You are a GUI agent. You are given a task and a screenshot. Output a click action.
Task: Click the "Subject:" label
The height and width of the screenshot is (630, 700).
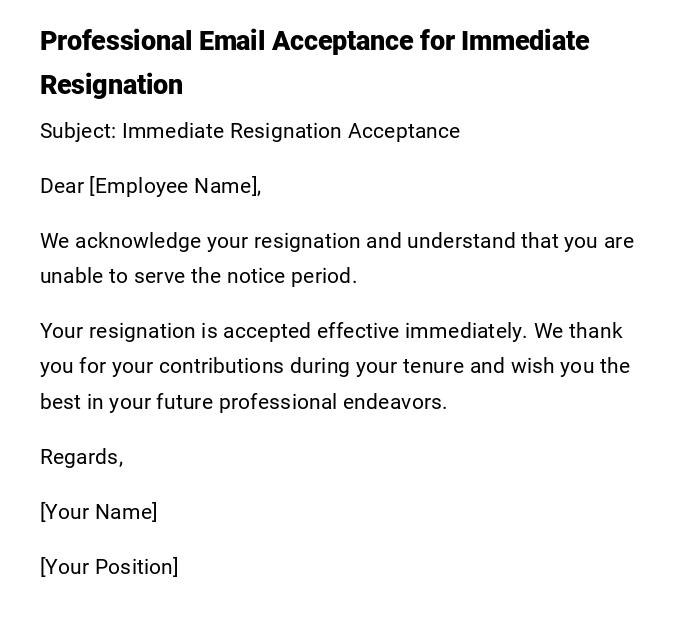click(x=77, y=131)
